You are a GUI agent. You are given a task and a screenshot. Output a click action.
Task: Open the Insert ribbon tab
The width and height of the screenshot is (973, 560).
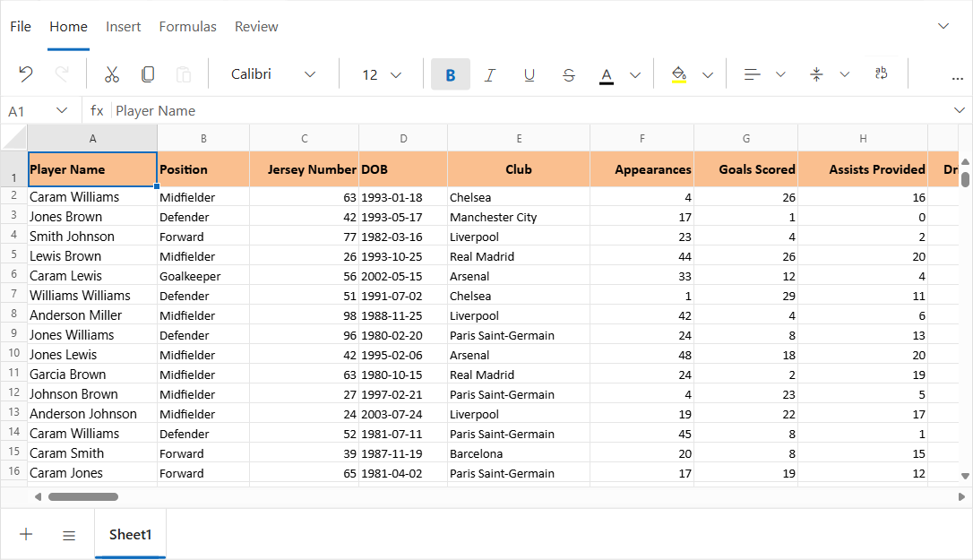pos(123,26)
